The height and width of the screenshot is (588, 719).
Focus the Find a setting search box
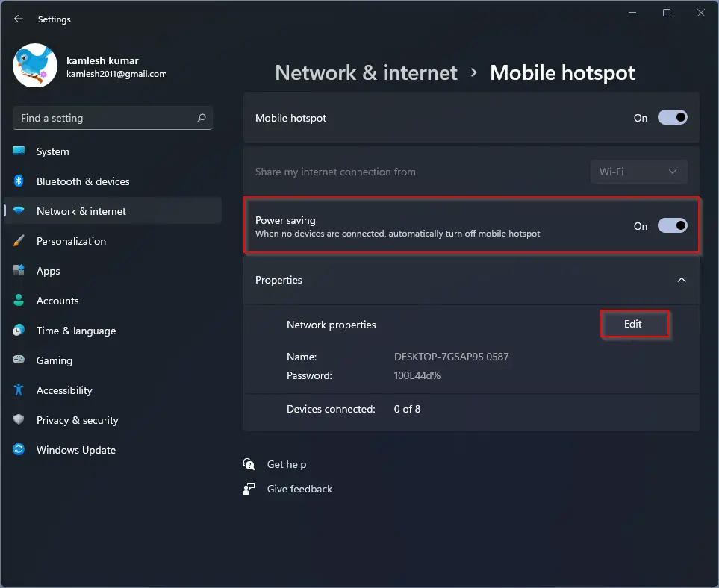coord(113,118)
